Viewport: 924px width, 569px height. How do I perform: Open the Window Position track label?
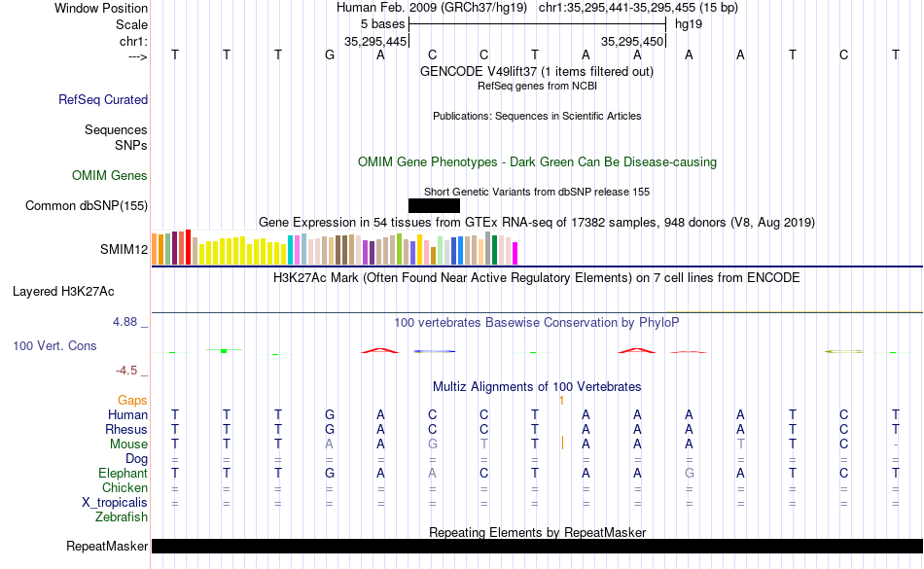pos(101,8)
